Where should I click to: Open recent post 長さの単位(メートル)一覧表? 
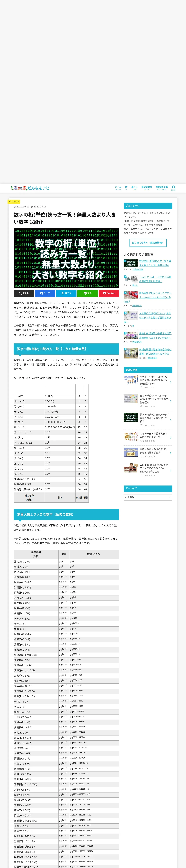(154, 399)
